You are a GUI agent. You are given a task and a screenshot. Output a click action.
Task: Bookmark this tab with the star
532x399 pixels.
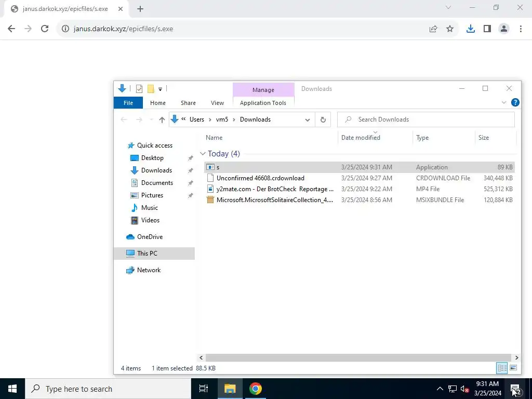pos(450,29)
